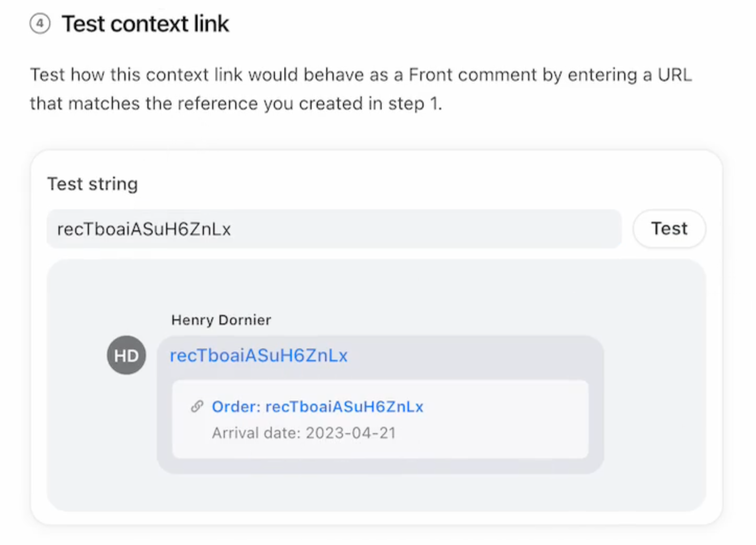Click the Test context link heading
The height and width of the screenshot is (545, 756).
click(145, 24)
